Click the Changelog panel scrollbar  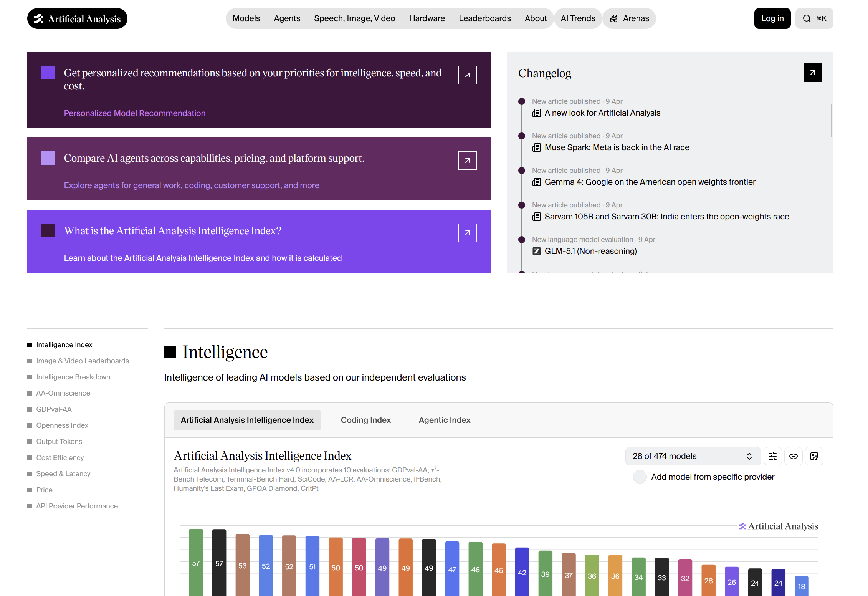click(831, 121)
